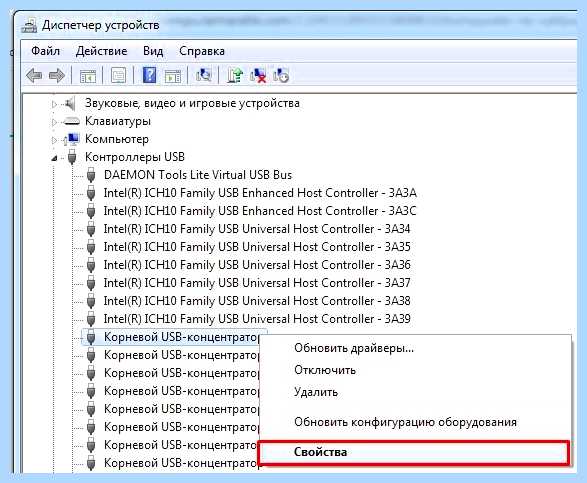Select the Контроллеры USB tree label
The width and height of the screenshot is (587, 483).
[x=135, y=157]
